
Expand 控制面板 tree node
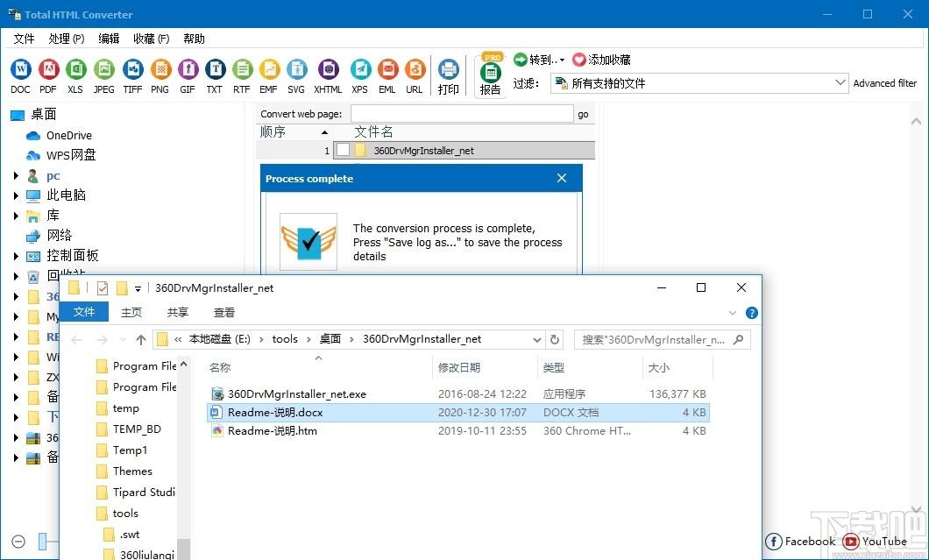tap(16, 256)
